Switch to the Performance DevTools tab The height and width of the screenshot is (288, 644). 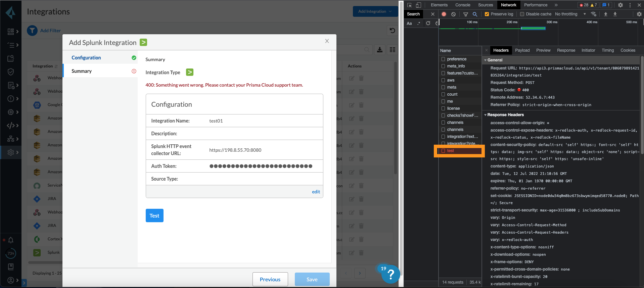(x=536, y=5)
